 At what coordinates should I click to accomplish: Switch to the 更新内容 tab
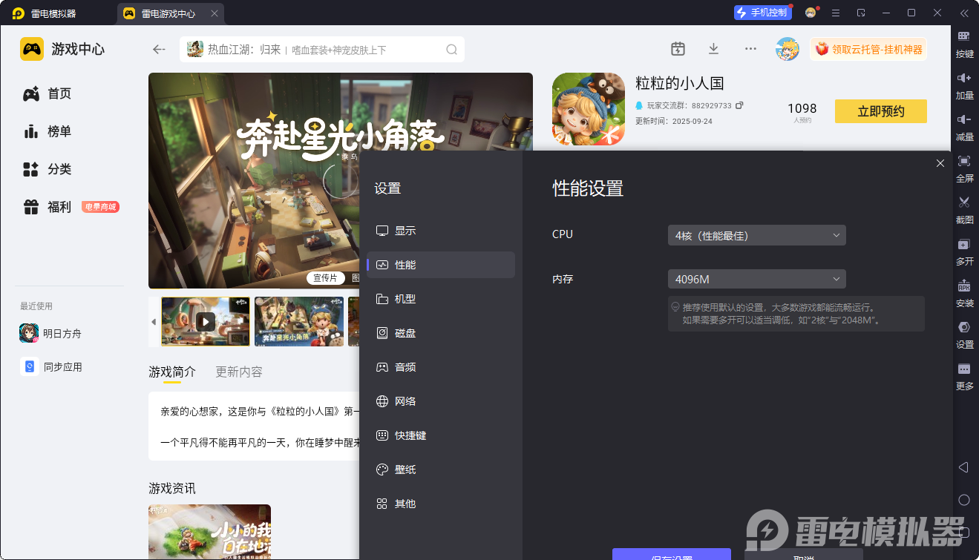click(x=238, y=372)
